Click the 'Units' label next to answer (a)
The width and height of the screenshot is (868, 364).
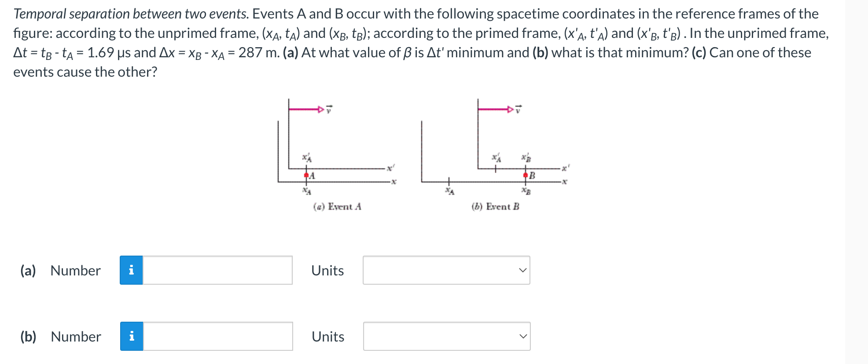(327, 271)
